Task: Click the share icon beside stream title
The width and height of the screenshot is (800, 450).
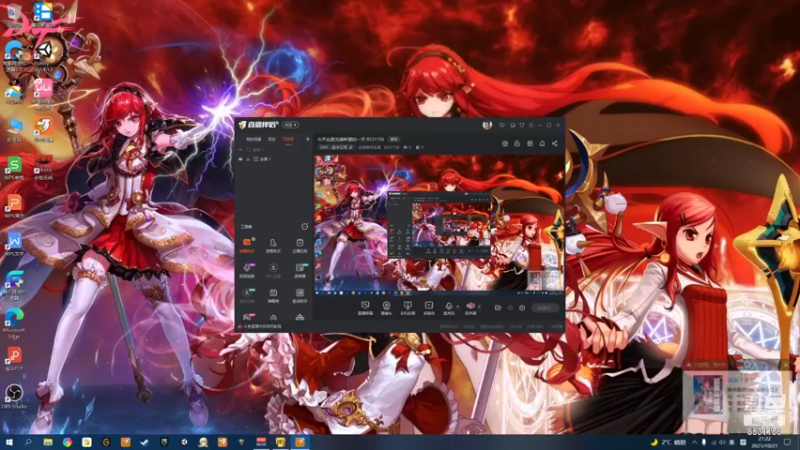Action: (555, 143)
